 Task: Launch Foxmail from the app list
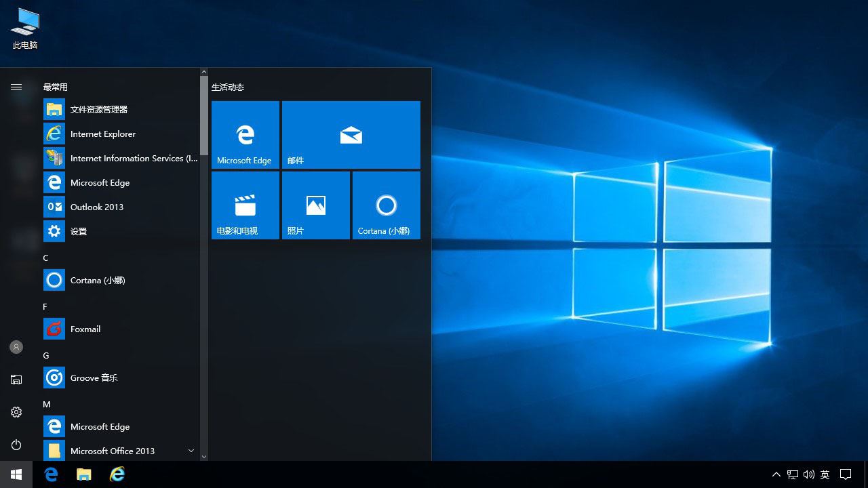[121, 329]
